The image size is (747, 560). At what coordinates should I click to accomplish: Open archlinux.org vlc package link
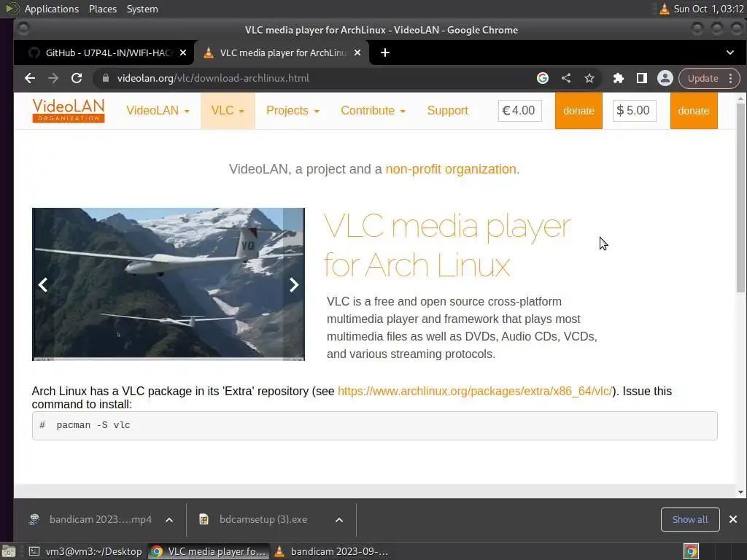tap(474, 391)
